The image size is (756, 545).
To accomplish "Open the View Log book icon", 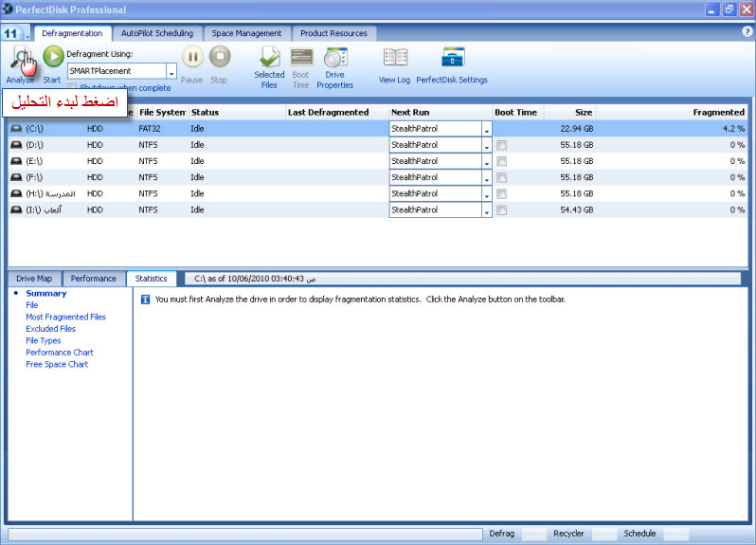I will click(395, 58).
